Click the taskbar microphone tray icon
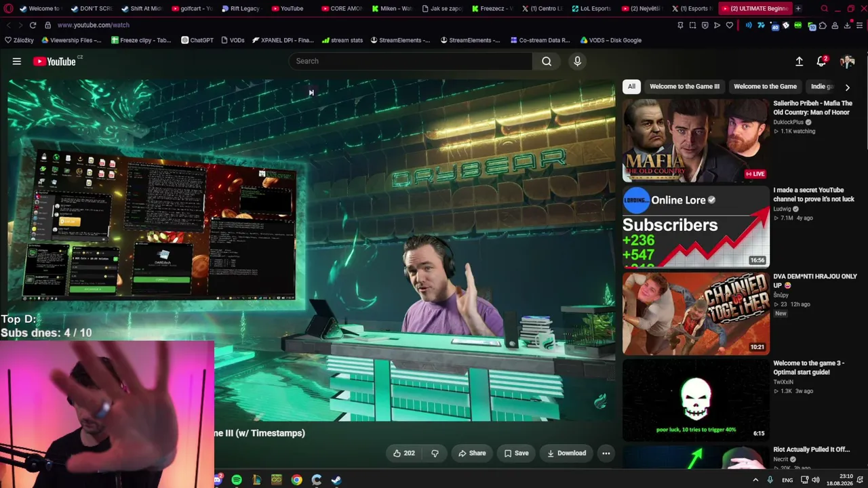This screenshot has width=868, height=488. pyautogui.click(x=770, y=480)
